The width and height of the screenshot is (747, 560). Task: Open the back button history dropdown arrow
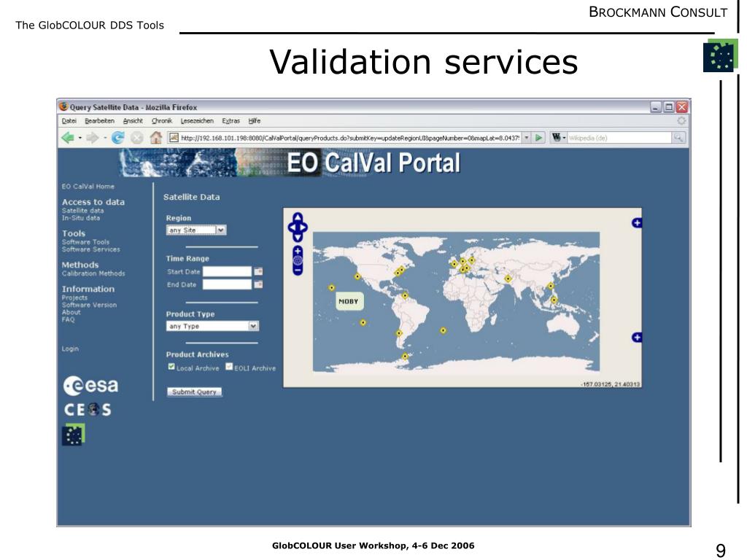tap(80, 138)
